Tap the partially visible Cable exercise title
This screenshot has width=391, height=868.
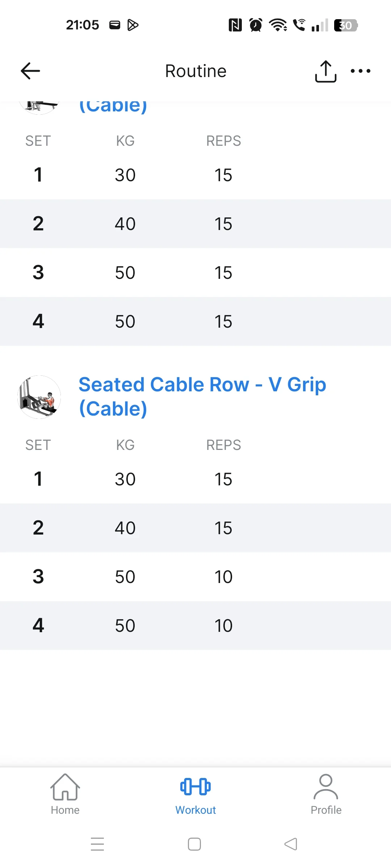[113, 106]
